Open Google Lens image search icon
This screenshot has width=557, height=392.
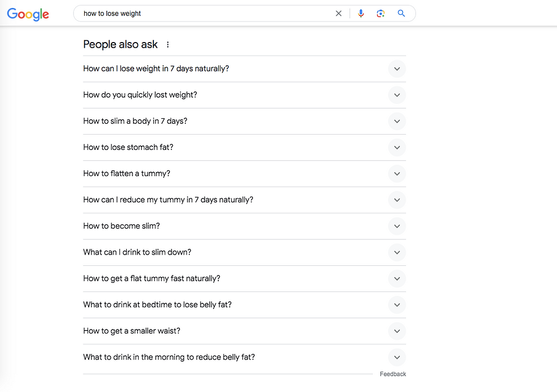381,14
